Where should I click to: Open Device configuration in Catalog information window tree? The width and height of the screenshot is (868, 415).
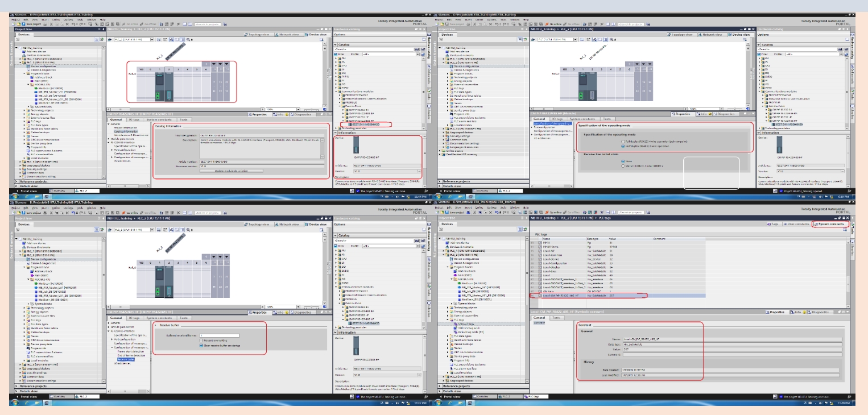[44, 66]
